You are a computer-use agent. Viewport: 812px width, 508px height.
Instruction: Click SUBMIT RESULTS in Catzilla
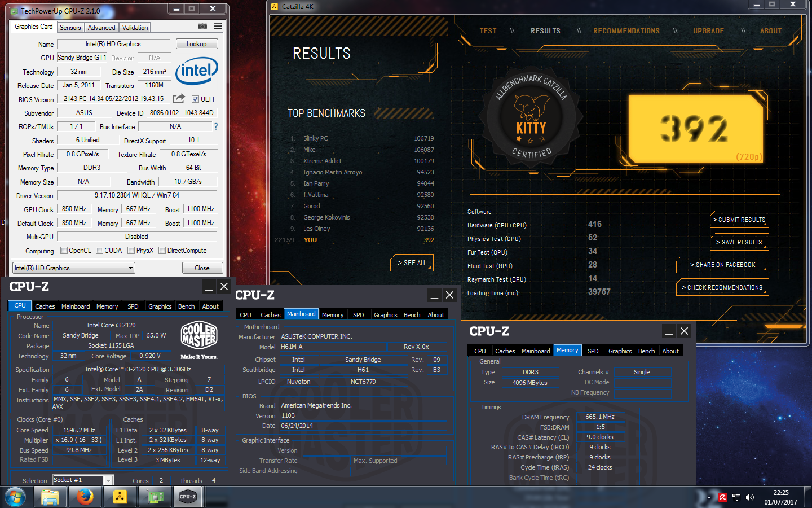739,220
